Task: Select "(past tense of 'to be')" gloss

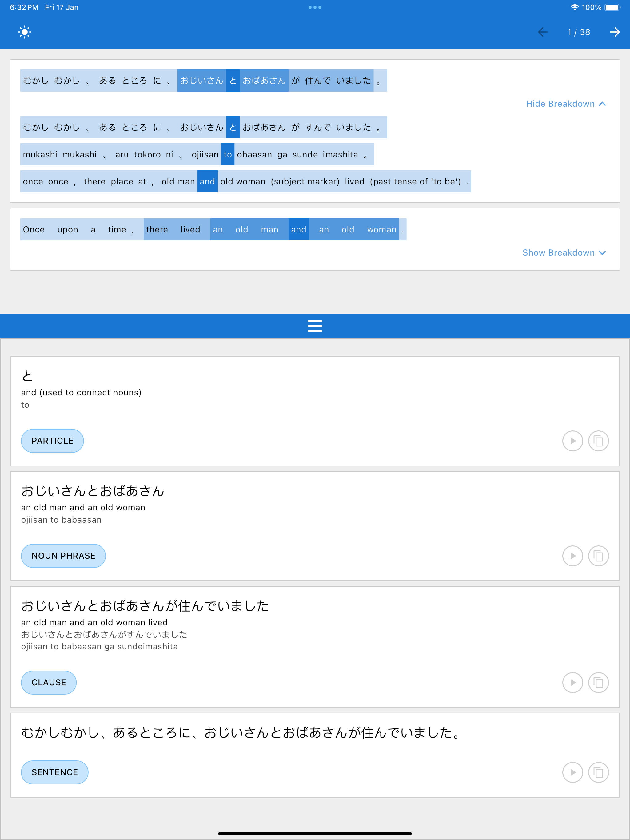Action: [x=415, y=181]
